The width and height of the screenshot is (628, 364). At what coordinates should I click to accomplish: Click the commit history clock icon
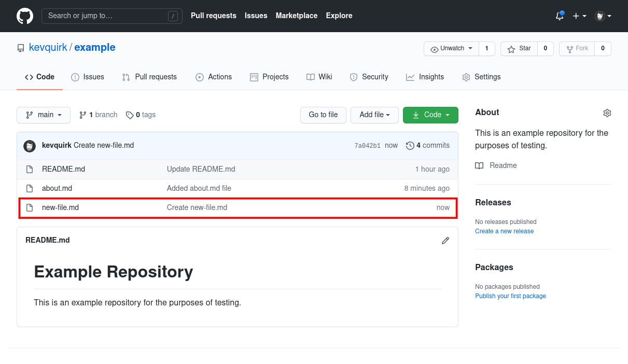coord(410,145)
